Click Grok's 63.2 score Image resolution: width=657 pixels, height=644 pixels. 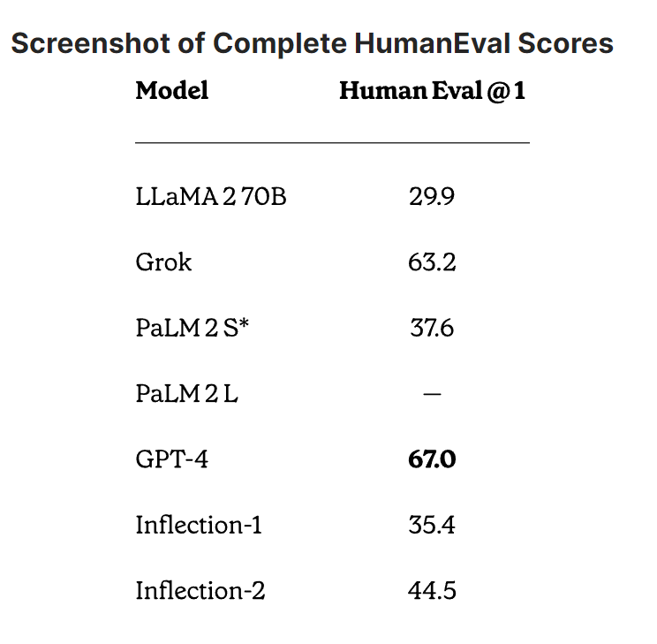432,262
